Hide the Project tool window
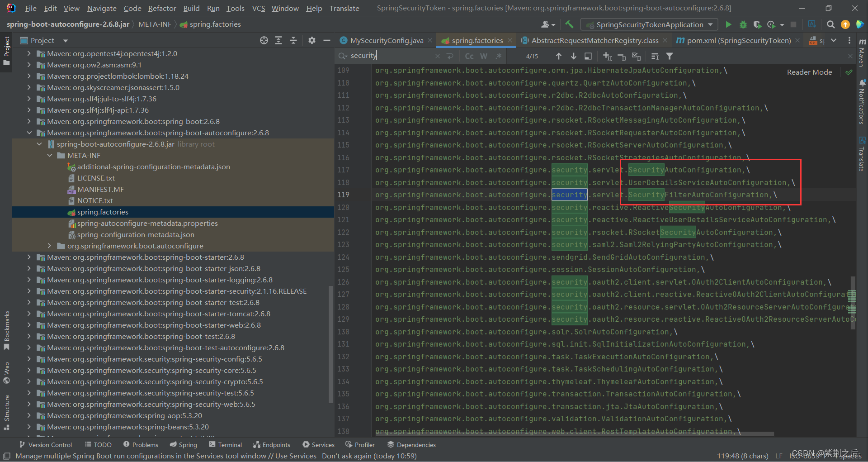Viewport: 868px width, 462px height. tap(327, 40)
